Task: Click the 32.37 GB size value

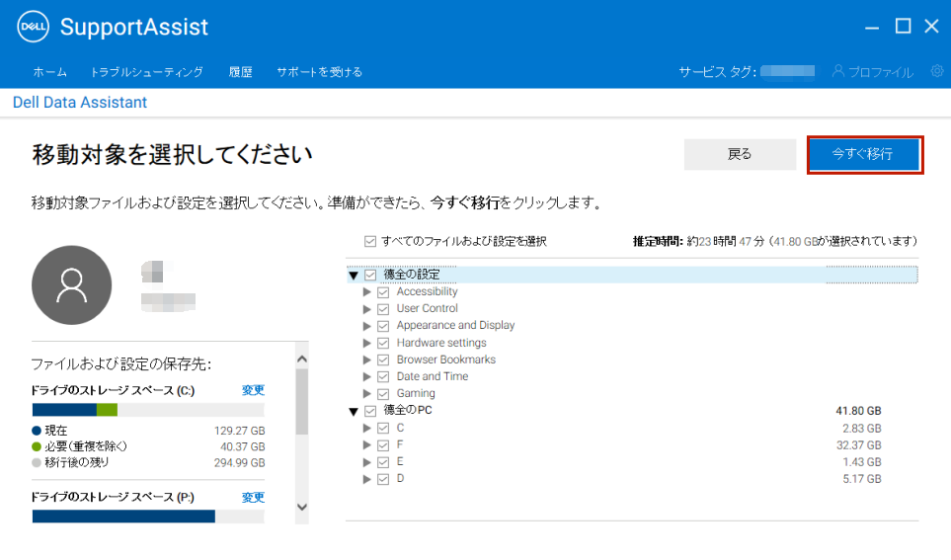Action: click(859, 445)
